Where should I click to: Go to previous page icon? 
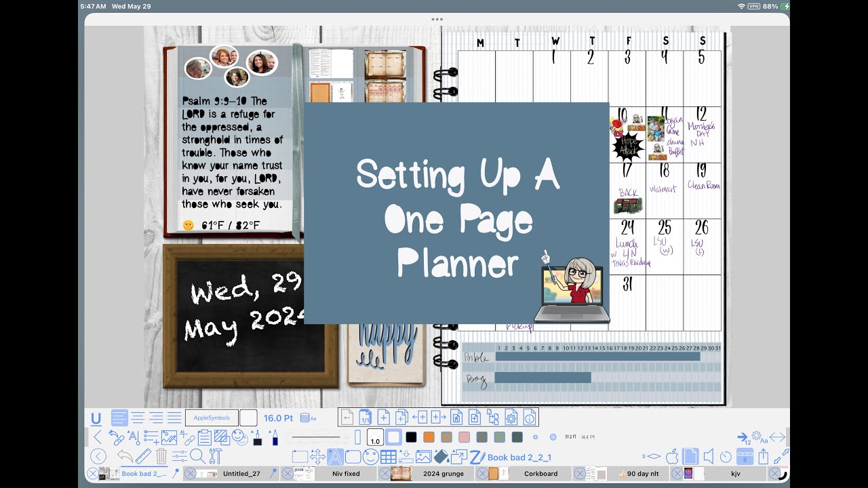pos(347,418)
